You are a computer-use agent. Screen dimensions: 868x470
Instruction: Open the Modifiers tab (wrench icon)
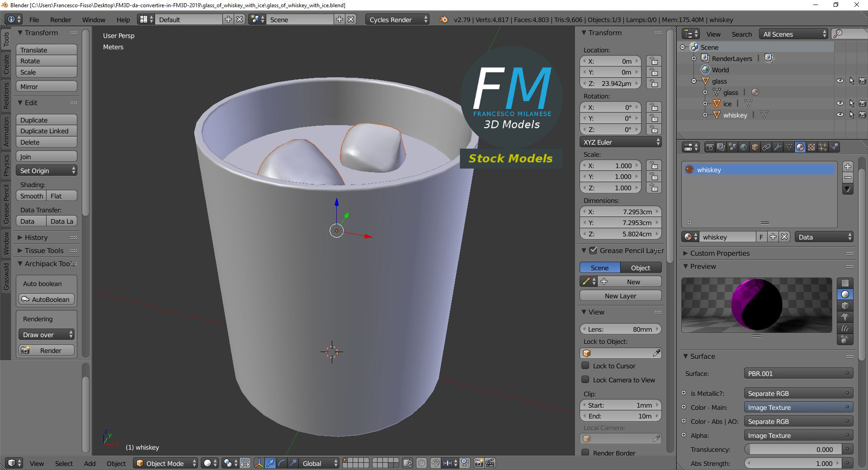click(x=778, y=147)
